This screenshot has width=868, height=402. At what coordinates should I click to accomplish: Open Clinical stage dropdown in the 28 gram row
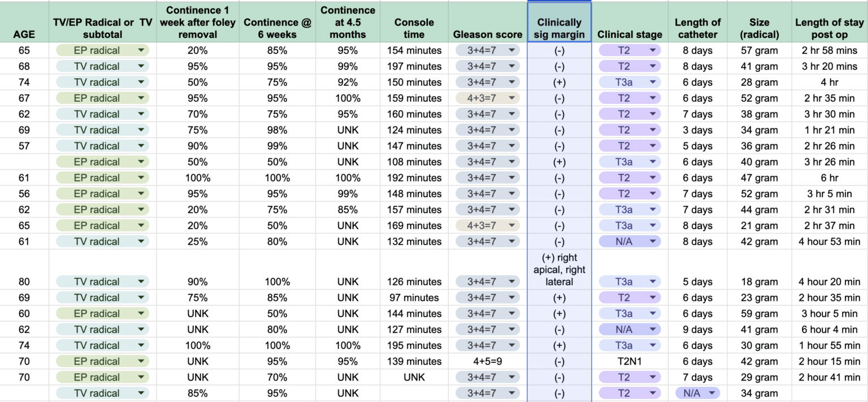653,83
